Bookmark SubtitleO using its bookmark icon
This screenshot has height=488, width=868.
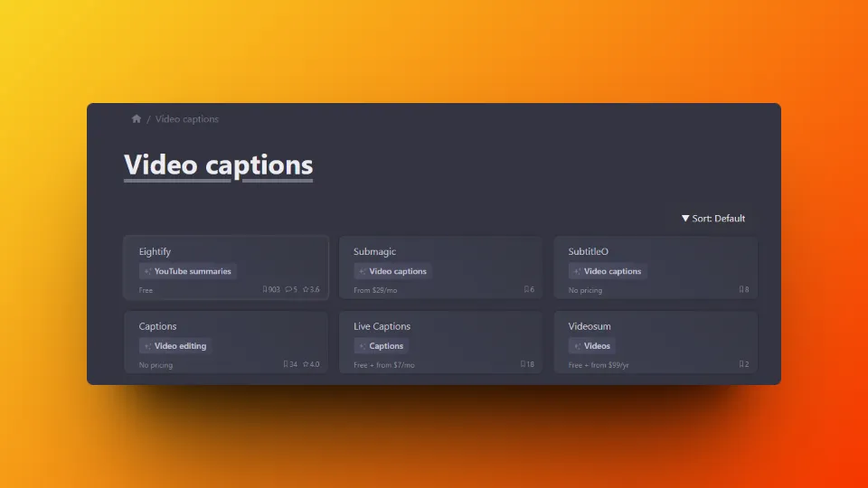pyautogui.click(x=741, y=289)
